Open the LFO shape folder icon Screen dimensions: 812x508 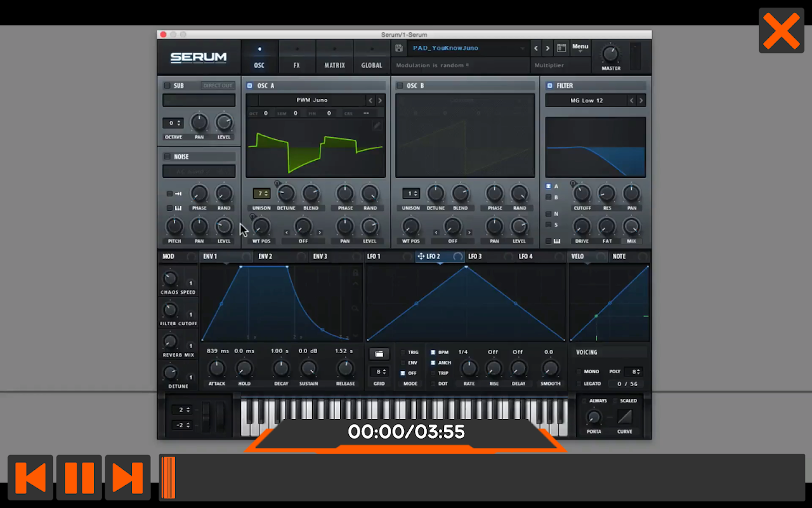pyautogui.click(x=379, y=354)
